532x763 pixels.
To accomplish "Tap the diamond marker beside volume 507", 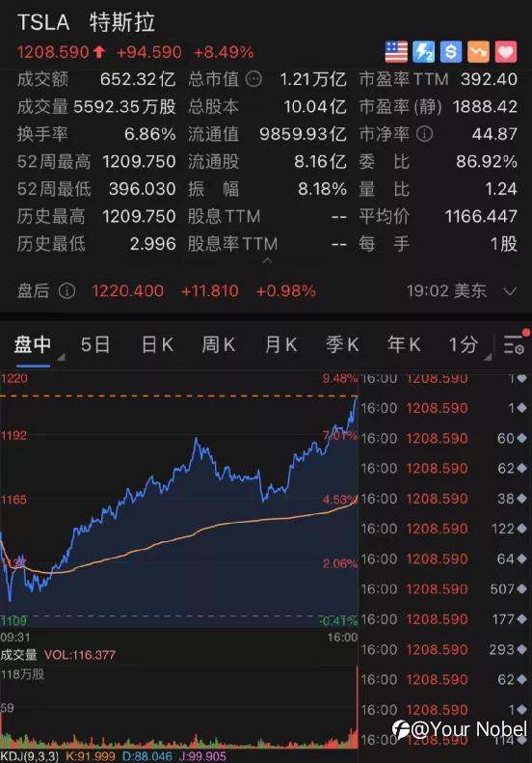I will pos(521,589).
